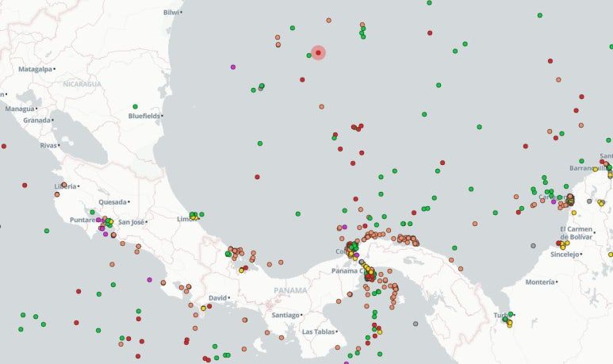Screen dimensions: 613x364
Task: Click the green vessel marker near Bluefields
Action: tap(136, 106)
